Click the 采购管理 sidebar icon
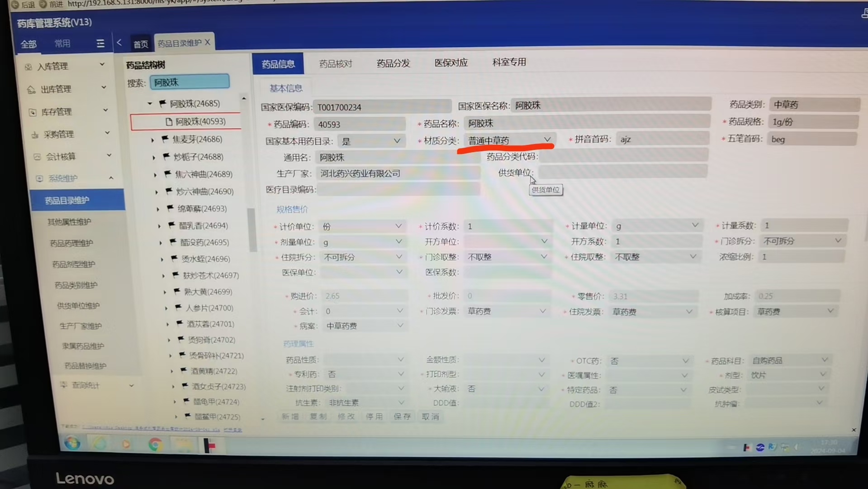Screen dimensions: 868x489 pos(35,135)
